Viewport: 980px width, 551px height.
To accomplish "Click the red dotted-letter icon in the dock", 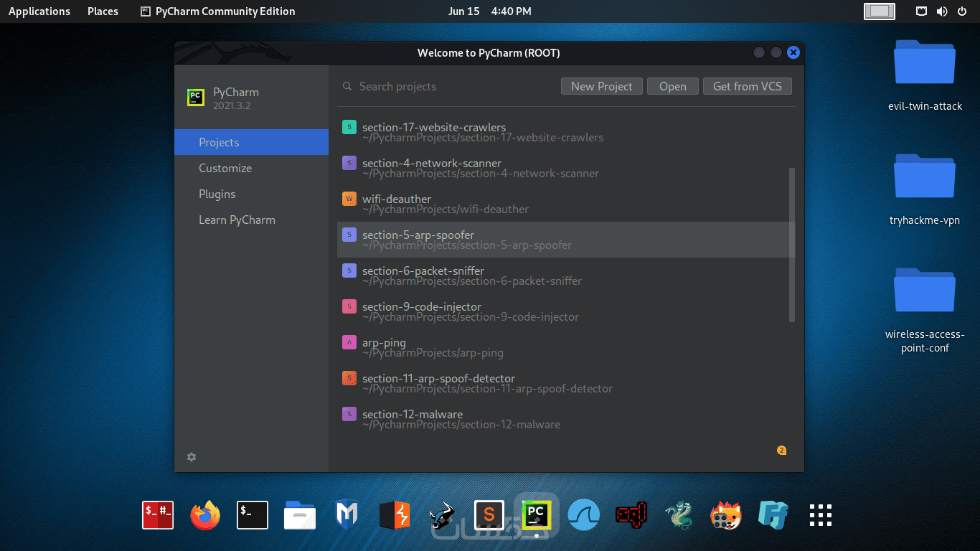I will coord(631,515).
